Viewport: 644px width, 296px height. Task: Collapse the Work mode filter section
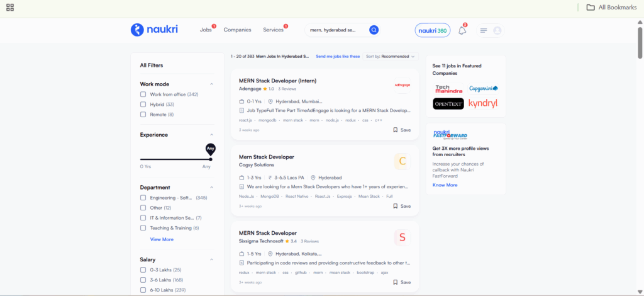[x=211, y=84]
